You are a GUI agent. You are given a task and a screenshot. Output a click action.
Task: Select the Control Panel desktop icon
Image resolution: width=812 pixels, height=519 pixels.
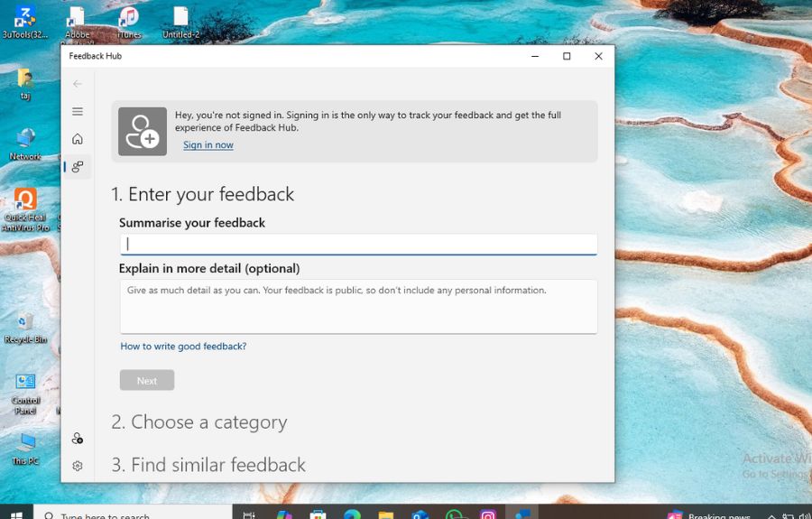point(25,394)
